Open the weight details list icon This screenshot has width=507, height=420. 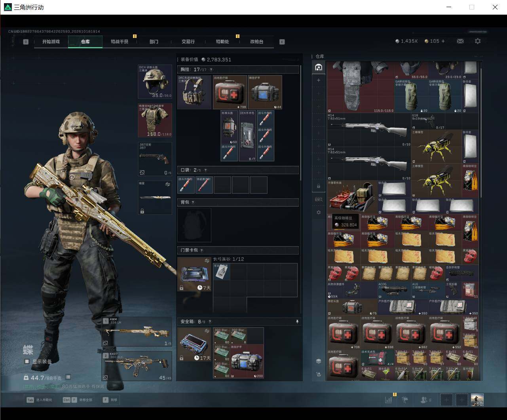coord(68,377)
